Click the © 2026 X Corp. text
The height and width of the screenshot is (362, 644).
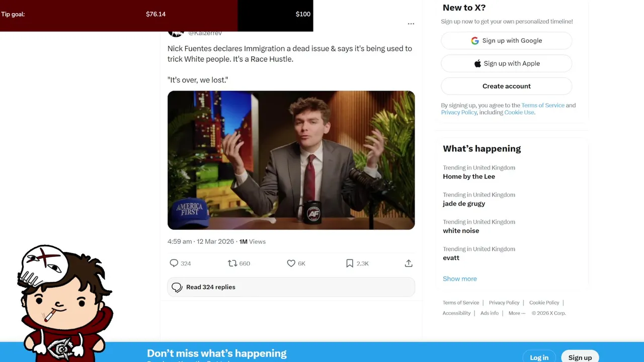pyautogui.click(x=549, y=313)
